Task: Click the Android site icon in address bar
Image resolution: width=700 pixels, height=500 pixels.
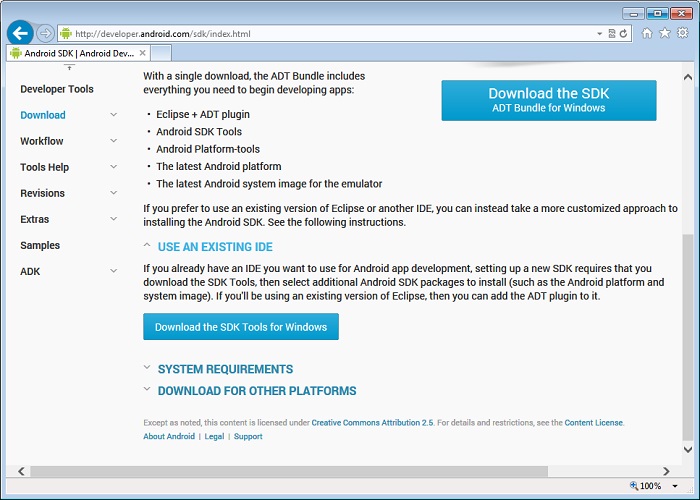Action: coord(66,33)
